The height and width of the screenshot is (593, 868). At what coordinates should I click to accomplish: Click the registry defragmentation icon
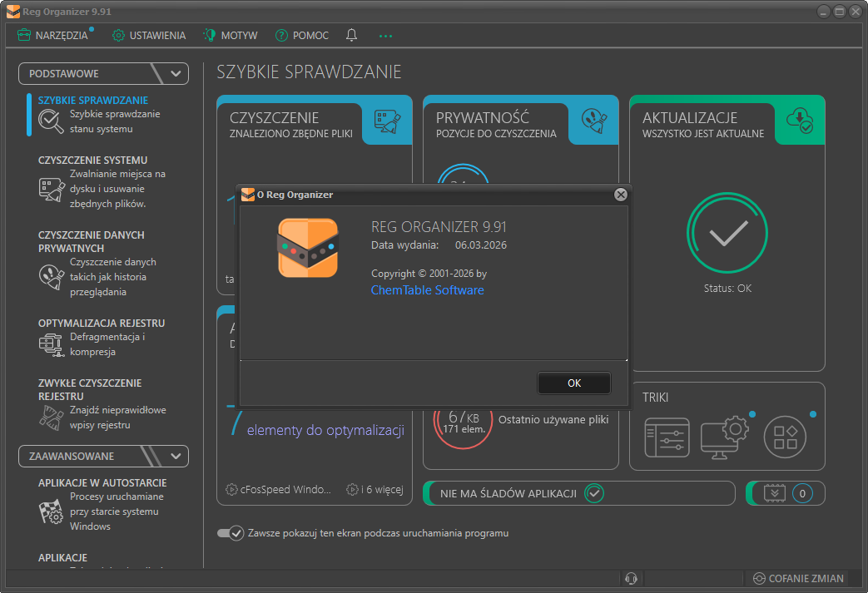(52, 344)
